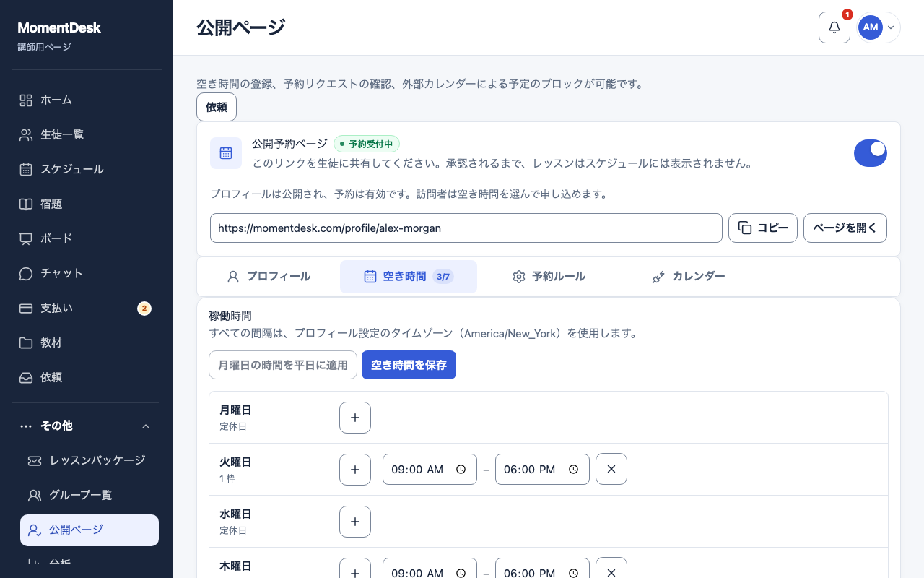The height and width of the screenshot is (578, 924).
Task: Remove the 火曜日 time slot
Action: (x=611, y=470)
